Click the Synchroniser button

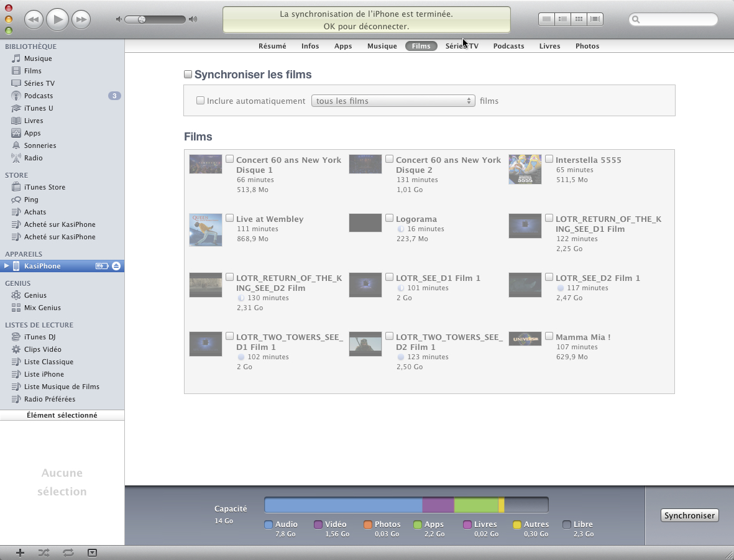pyautogui.click(x=689, y=515)
